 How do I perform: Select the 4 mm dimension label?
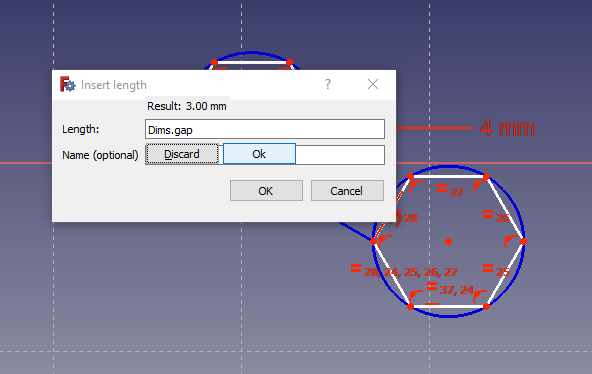[x=507, y=128]
